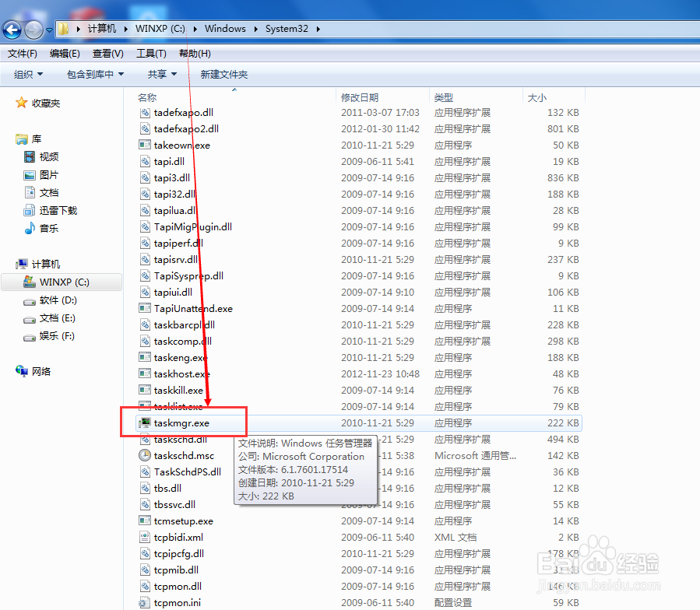This screenshot has width=700, height=610.
Task: Open the 文件(F) menu
Action: click(x=23, y=54)
